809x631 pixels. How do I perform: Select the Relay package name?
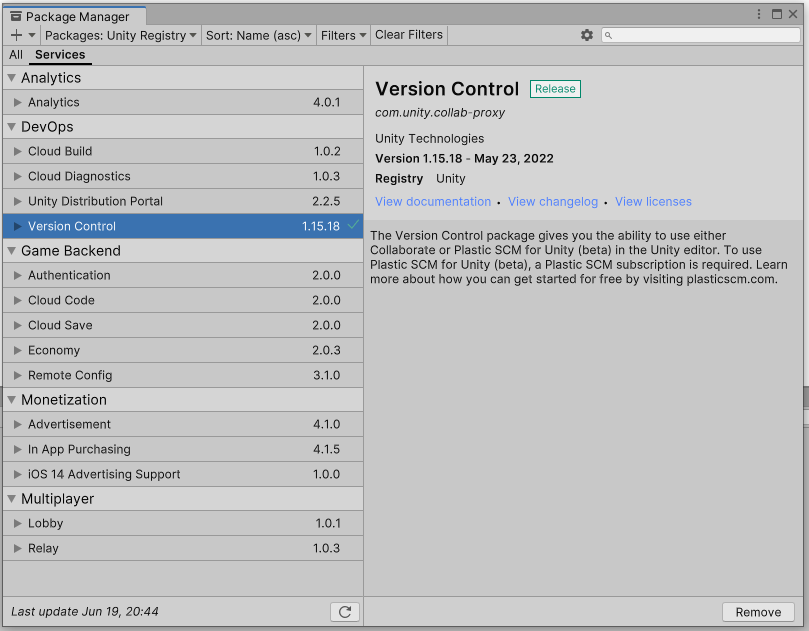pos(43,548)
